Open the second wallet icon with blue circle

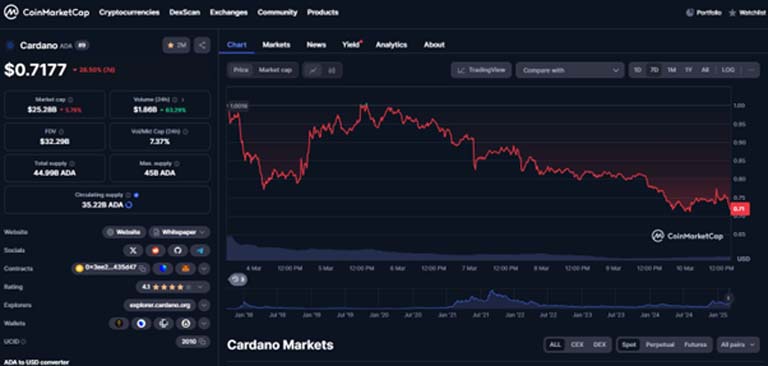coord(141,323)
